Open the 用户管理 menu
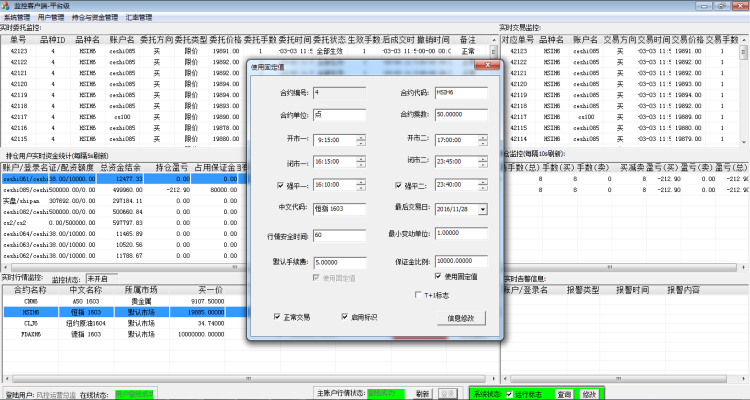The height and width of the screenshot is (400, 750). click(x=50, y=18)
